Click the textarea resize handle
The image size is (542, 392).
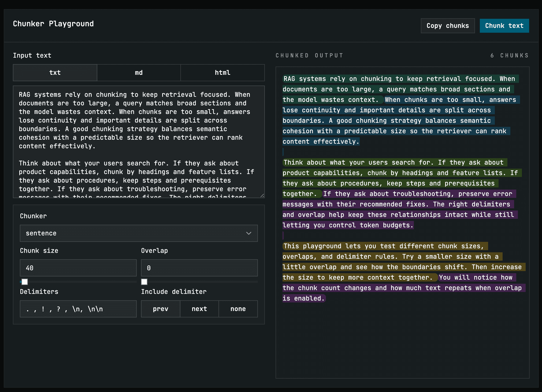click(262, 195)
